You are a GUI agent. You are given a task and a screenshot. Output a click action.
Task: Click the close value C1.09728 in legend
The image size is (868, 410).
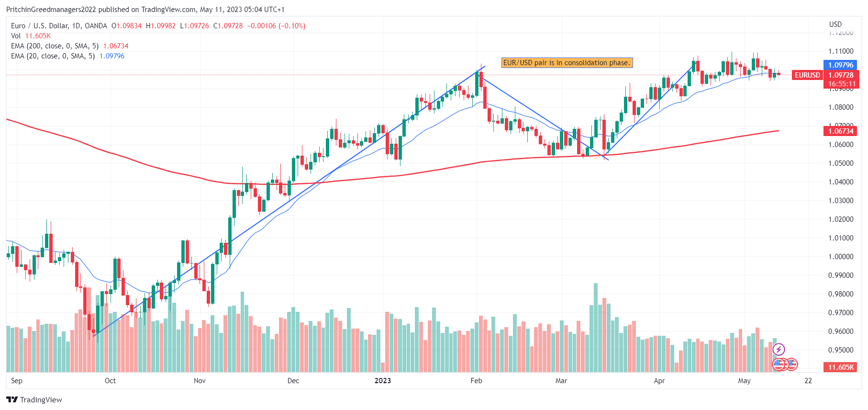(228, 26)
